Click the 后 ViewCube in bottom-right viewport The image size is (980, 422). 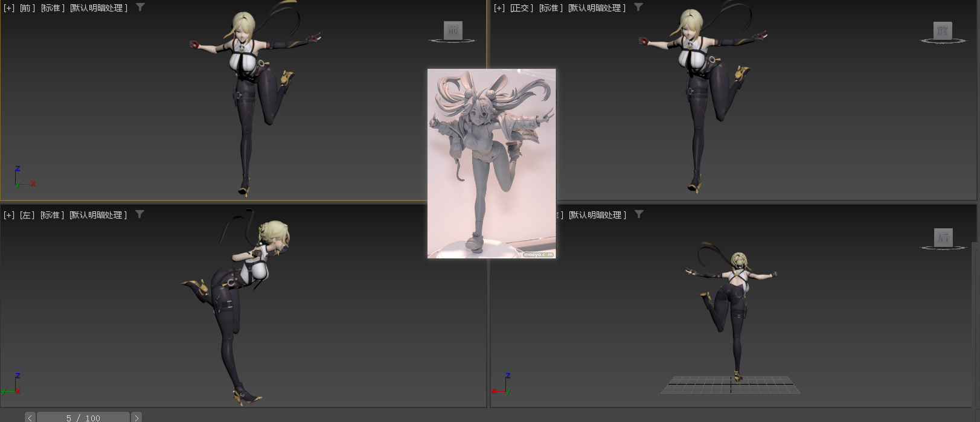point(943,237)
